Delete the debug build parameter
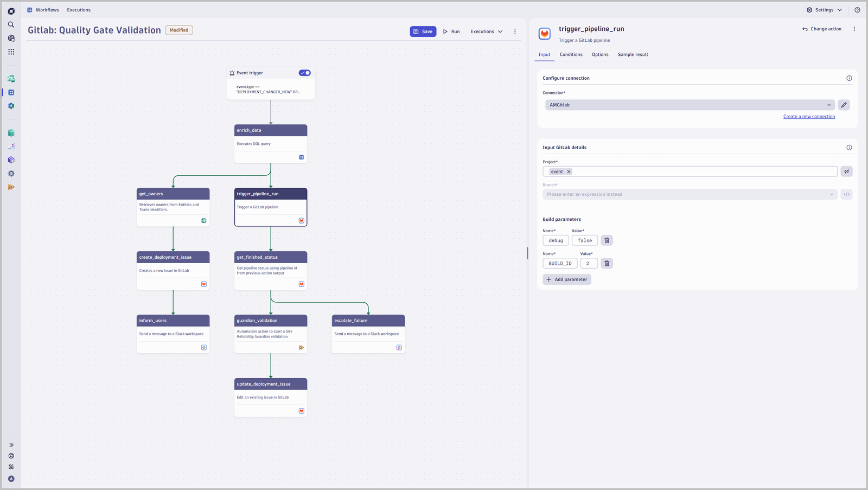 point(607,240)
